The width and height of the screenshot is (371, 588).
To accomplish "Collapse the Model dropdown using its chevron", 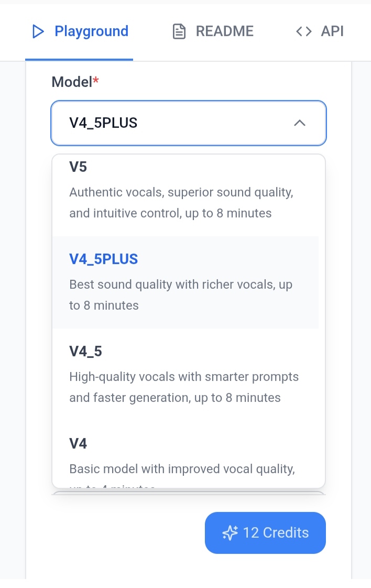I will [299, 123].
